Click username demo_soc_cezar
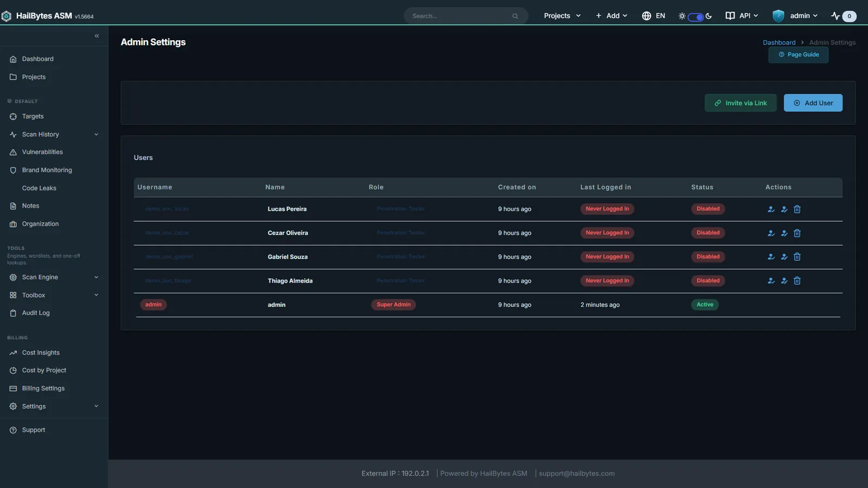Screen dimensions: 868x488 [167, 233]
